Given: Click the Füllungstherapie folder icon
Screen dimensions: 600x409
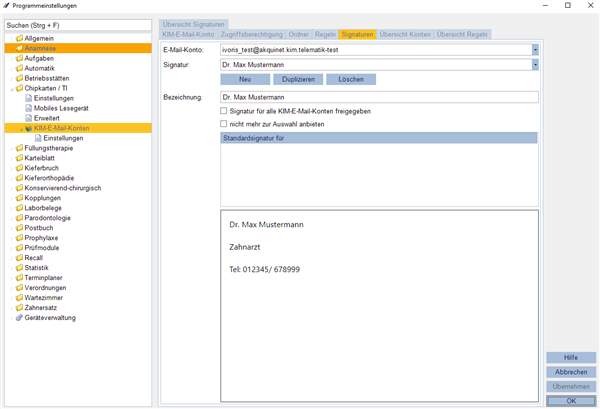Looking at the screenshot, I should pos(19,148).
